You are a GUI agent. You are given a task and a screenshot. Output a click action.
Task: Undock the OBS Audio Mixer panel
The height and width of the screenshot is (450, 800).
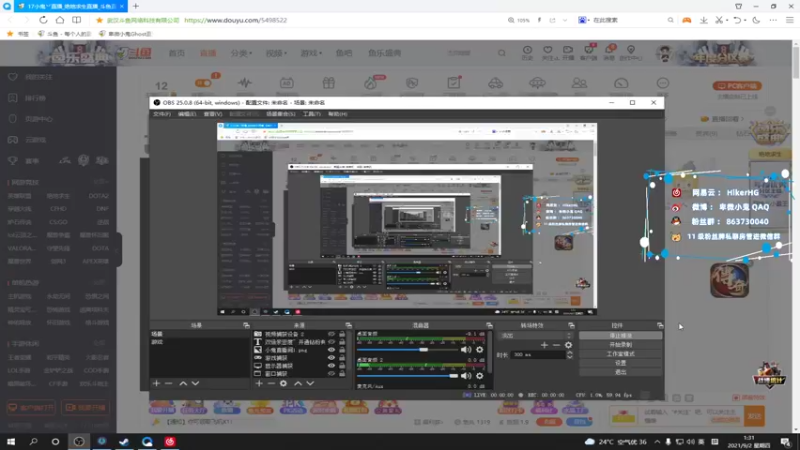[489, 325]
